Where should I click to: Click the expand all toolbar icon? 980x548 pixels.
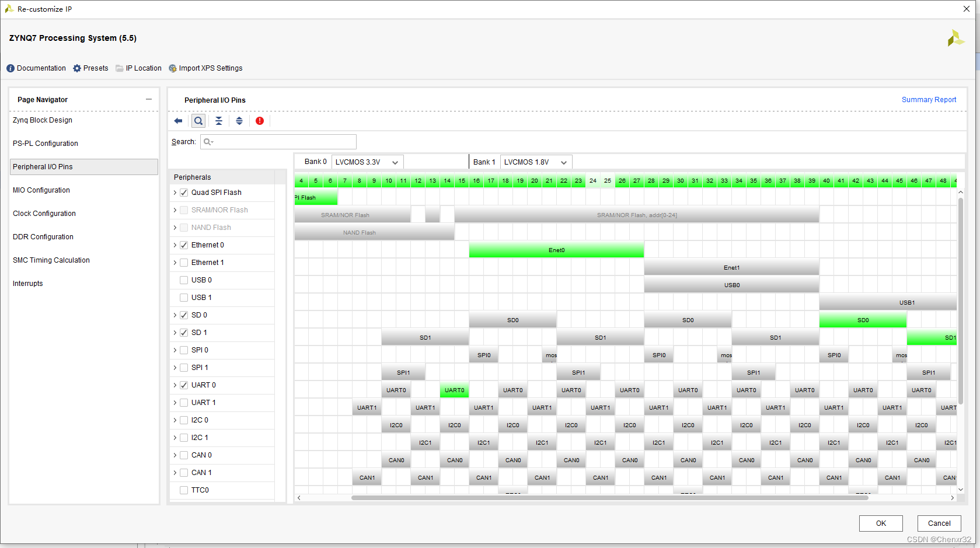[239, 121]
